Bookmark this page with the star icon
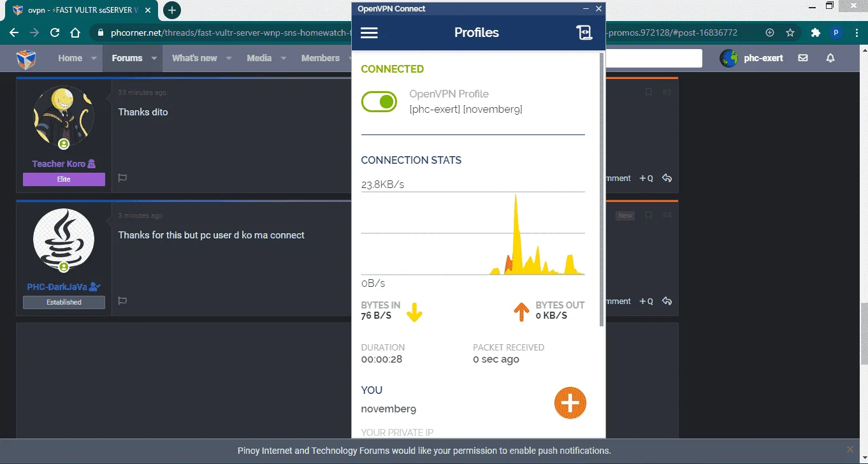 (x=790, y=33)
